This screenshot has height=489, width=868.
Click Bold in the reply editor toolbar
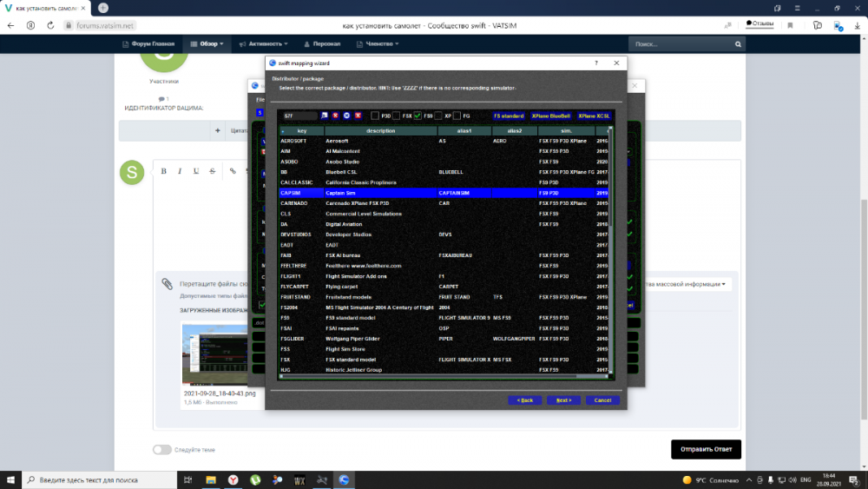click(x=163, y=171)
